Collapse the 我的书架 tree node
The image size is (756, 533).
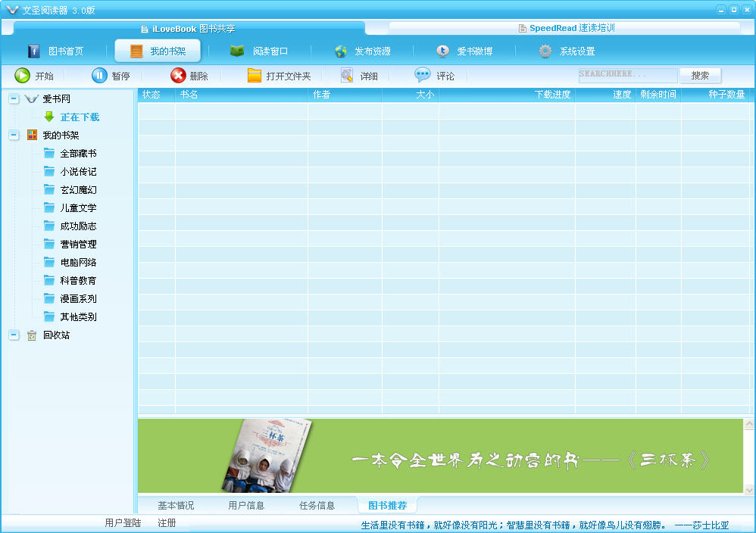(14, 136)
